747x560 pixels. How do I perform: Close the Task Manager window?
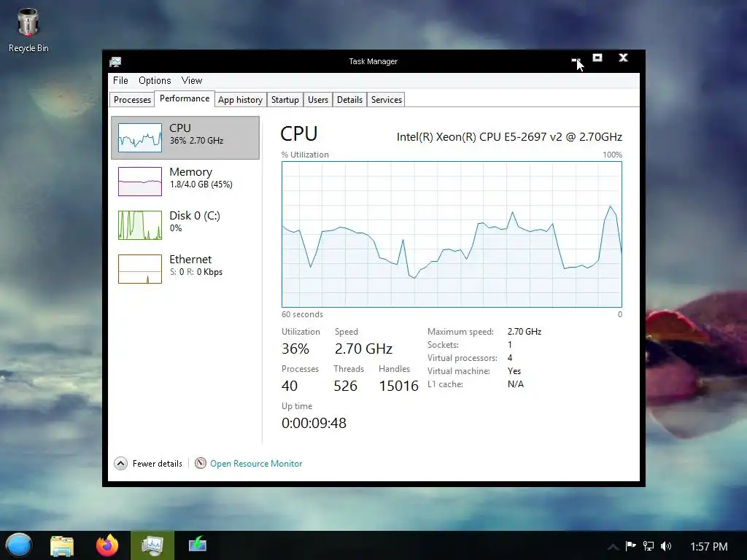pyautogui.click(x=623, y=58)
